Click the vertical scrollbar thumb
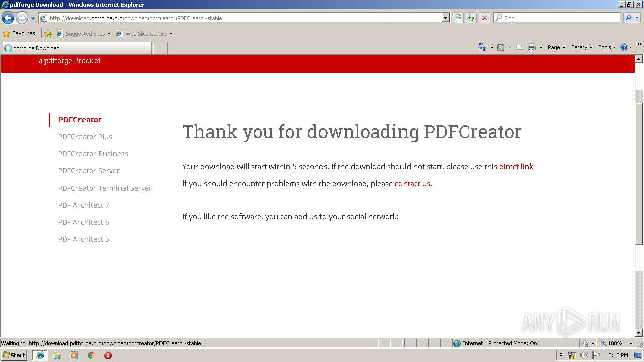Screen dimensions: 644x362 point(639,174)
